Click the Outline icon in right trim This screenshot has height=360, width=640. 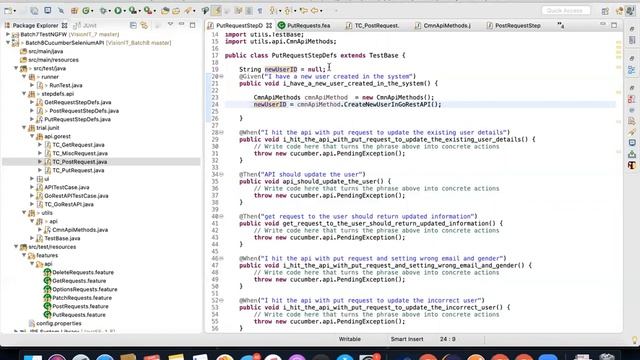click(631, 70)
